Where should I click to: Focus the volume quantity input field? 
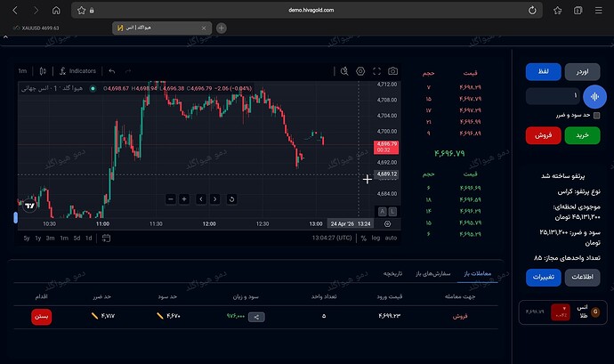553,96
